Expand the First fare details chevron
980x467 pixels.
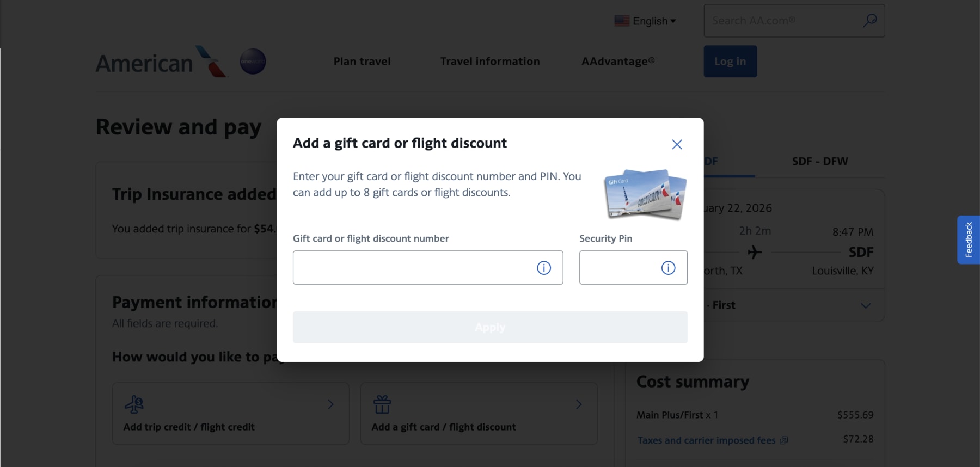click(866, 305)
